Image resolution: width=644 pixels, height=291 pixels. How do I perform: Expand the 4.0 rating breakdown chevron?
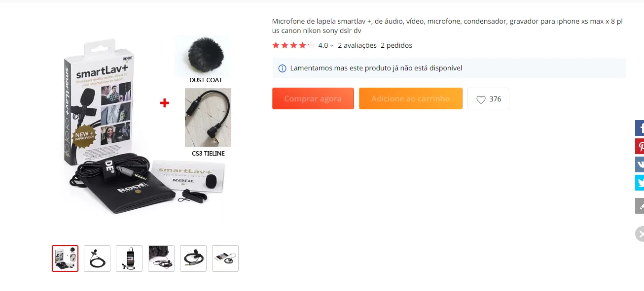pos(332,46)
